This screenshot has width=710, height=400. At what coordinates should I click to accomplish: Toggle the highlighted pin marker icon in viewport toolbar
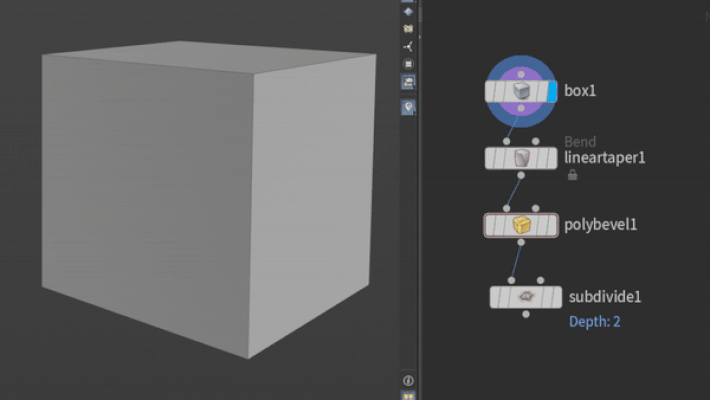click(408, 107)
